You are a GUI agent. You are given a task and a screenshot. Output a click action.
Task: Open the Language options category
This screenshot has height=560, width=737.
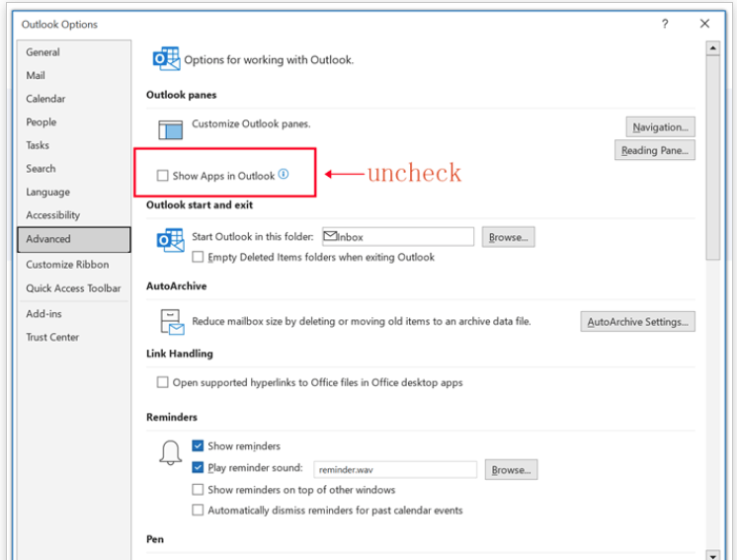[x=74, y=193]
